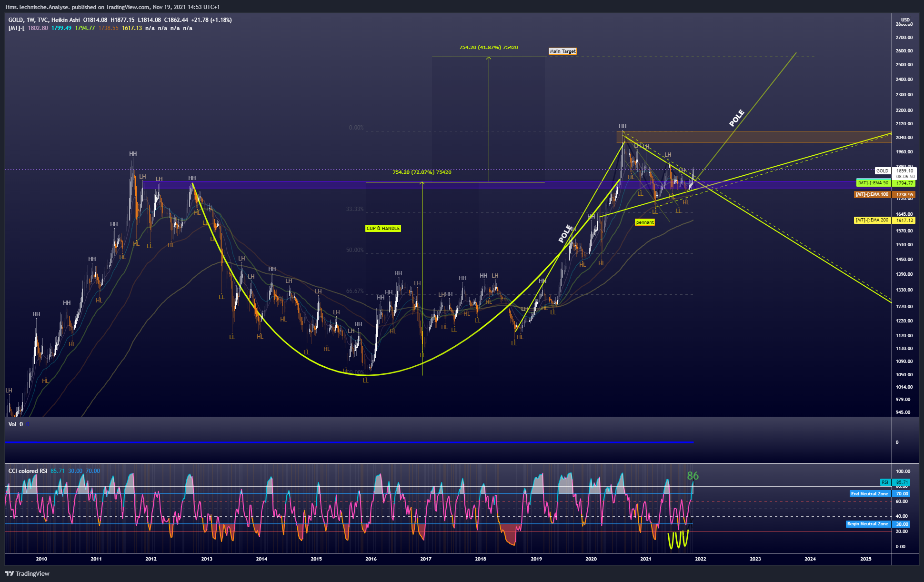Click the 1390.00 price scale label
Screen dimensions: 924x582
(904, 274)
